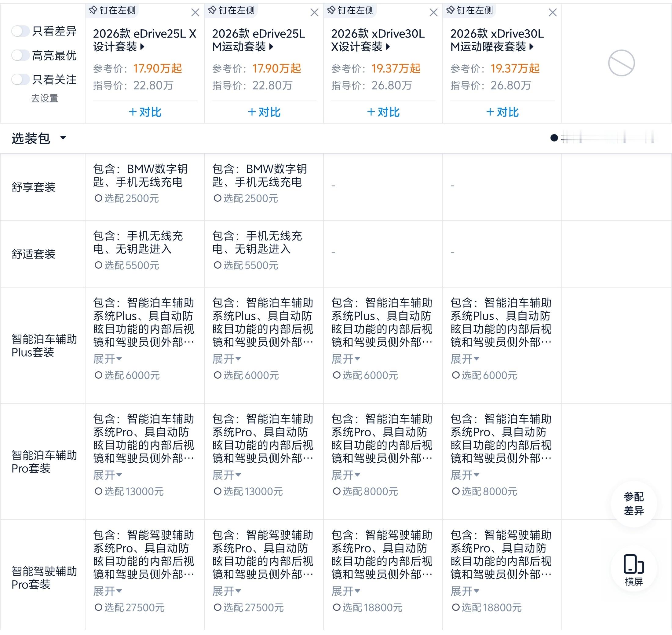Open the 参配差异 floating button
The width and height of the screenshot is (672, 635).
[634, 503]
